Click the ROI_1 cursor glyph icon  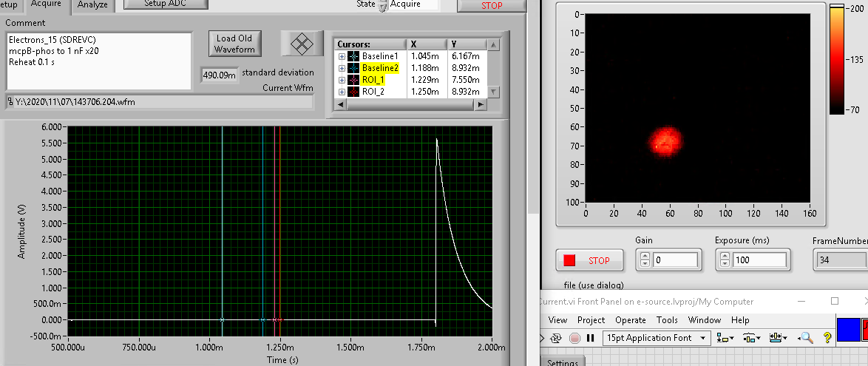pyautogui.click(x=353, y=80)
